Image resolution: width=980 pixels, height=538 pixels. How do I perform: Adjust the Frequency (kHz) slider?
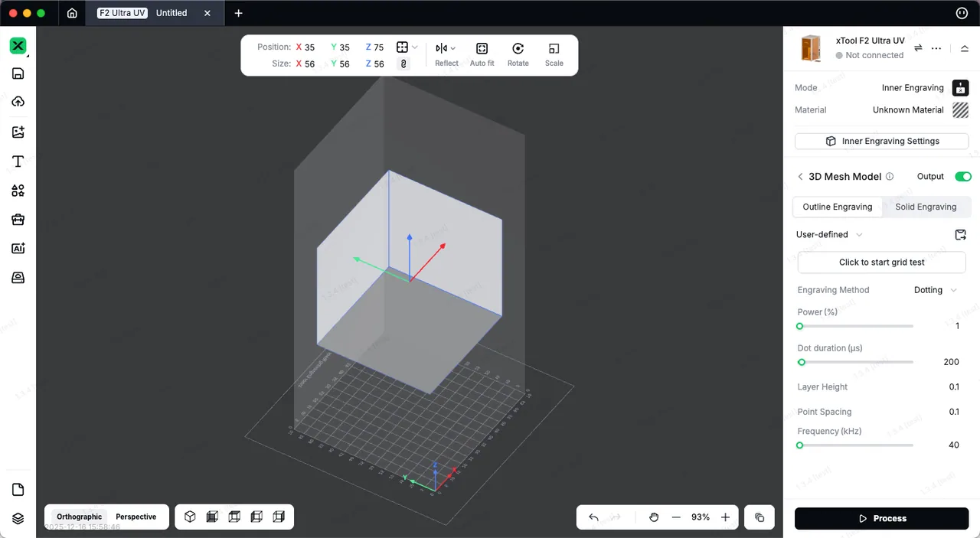pyautogui.click(x=855, y=445)
